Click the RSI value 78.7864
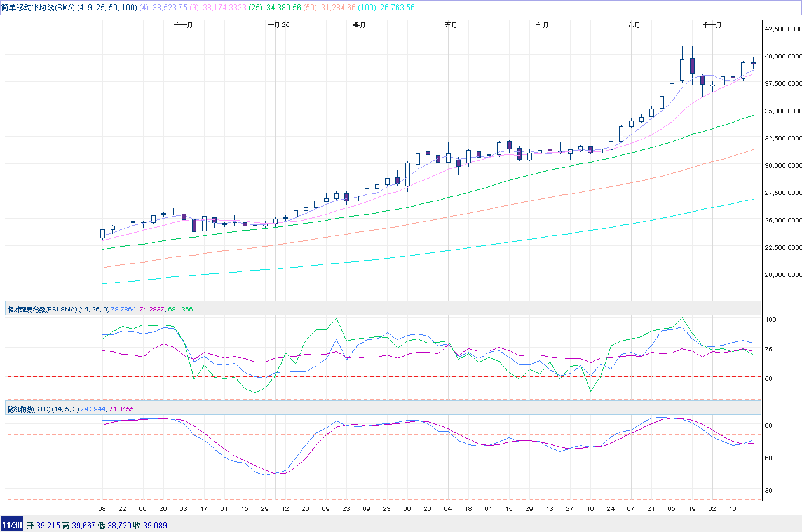Image resolution: width=802 pixels, height=532 pixels. coord(124,309)
